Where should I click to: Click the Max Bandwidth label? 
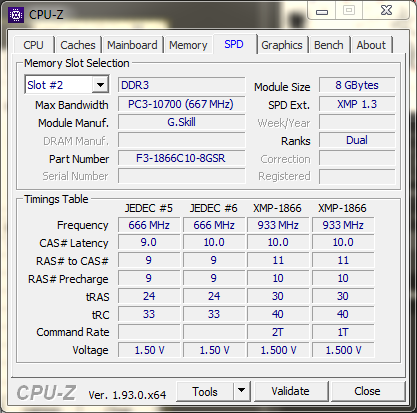point(72,105)
